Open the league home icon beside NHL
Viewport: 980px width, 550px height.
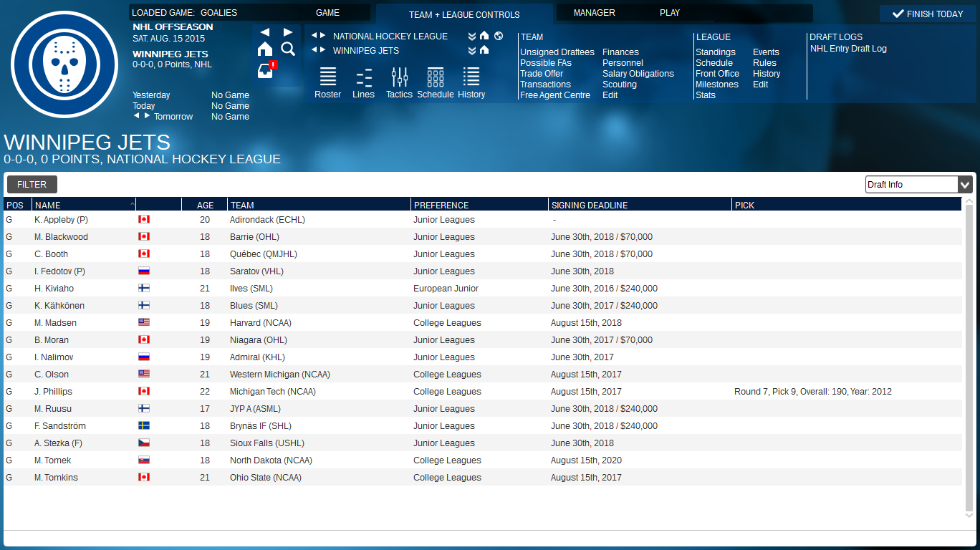pyautogui.click(x=484, y=36)
